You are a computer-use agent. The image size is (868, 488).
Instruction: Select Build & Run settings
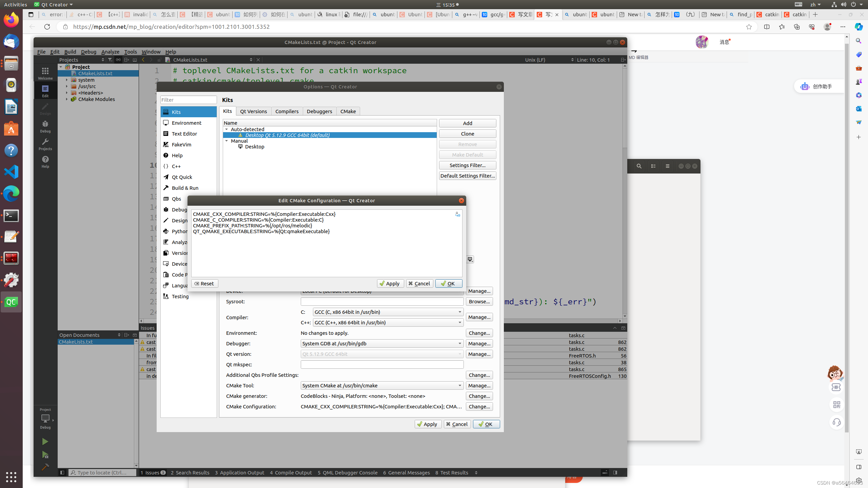click(185, 188)
